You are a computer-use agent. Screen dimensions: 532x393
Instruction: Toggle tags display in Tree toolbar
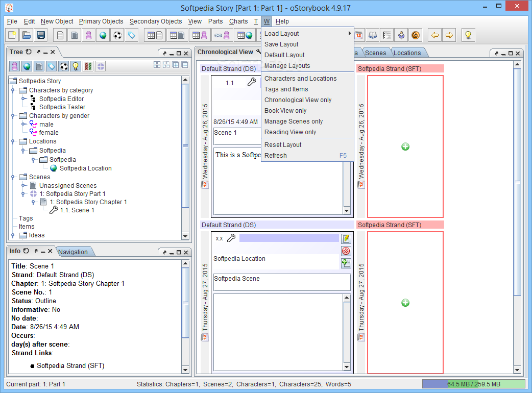[52, 66]
